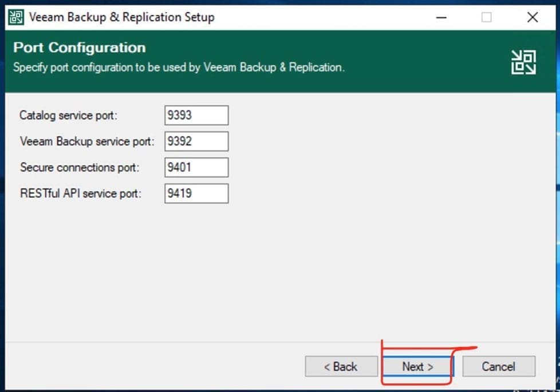Go to previous step with Back button
560x392 pixels.
(341, 366)
